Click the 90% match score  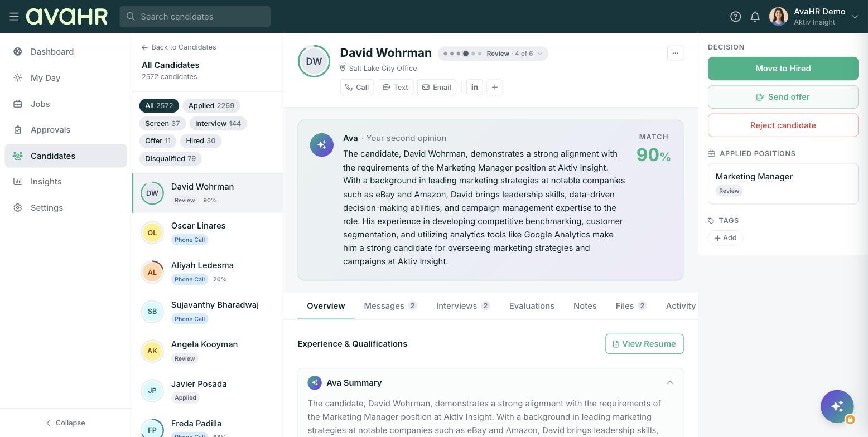tap(653, 155)
